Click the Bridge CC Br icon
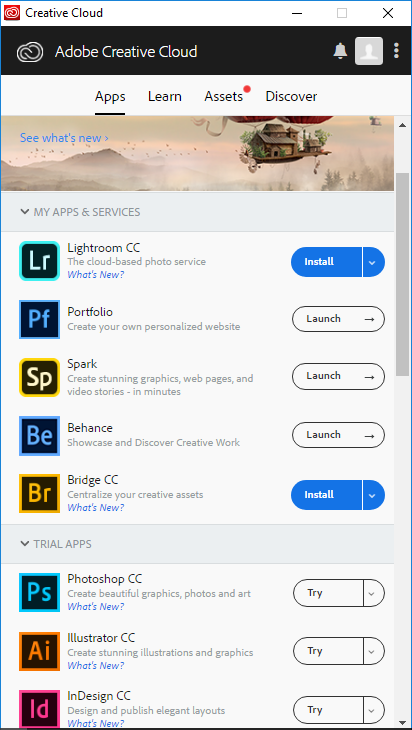The width and height of the screenshot is (412, 730). coord(40,493)
